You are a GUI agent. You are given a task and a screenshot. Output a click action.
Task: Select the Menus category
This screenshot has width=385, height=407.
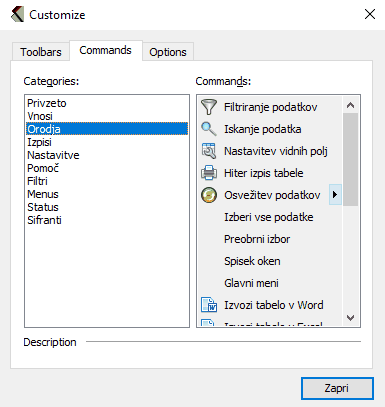click(x=107, y=194)
